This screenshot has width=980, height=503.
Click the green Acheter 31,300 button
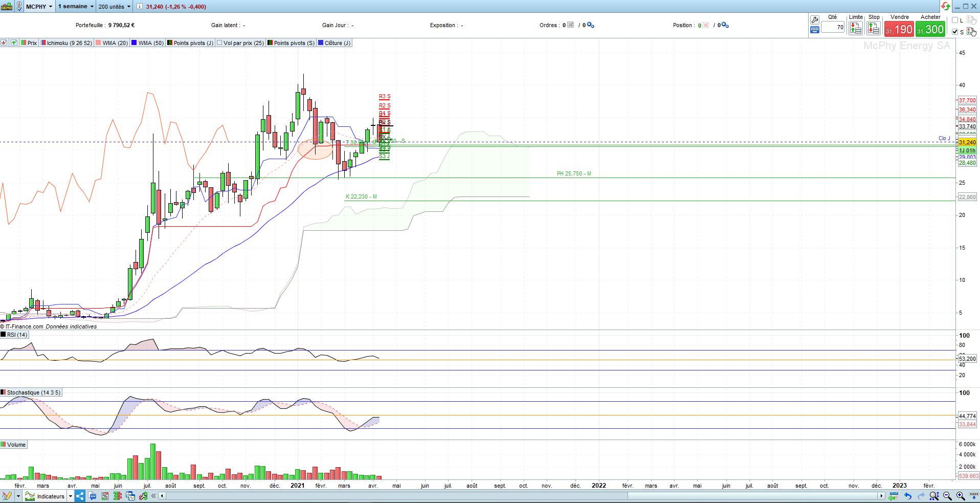click(930, 30)
